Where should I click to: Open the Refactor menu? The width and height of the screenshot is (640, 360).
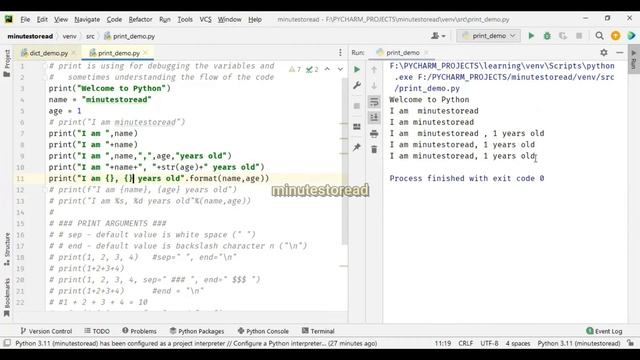[140, 19]
